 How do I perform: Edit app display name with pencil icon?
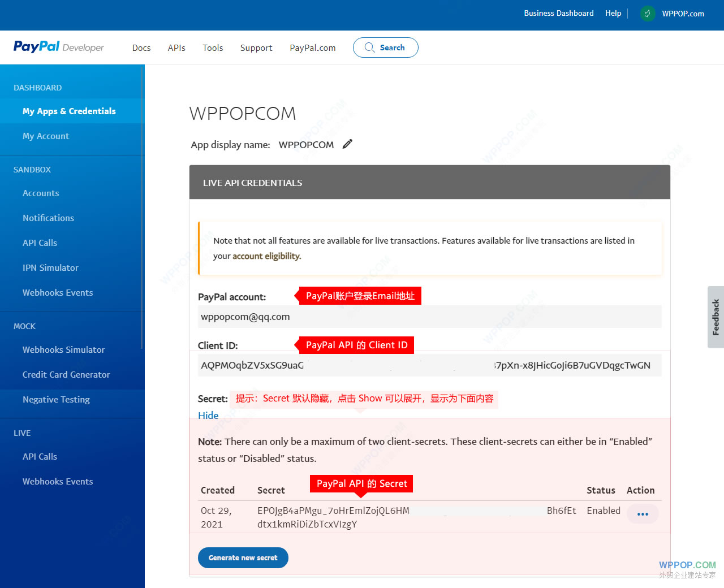point(347,144)
